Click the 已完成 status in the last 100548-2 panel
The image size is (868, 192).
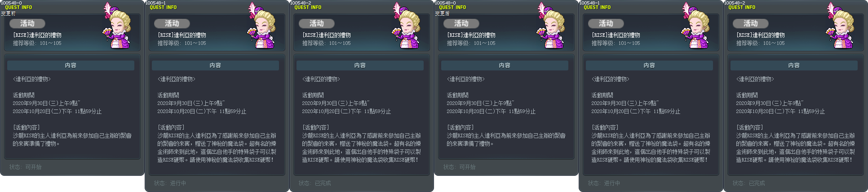(x=757, y=183)
